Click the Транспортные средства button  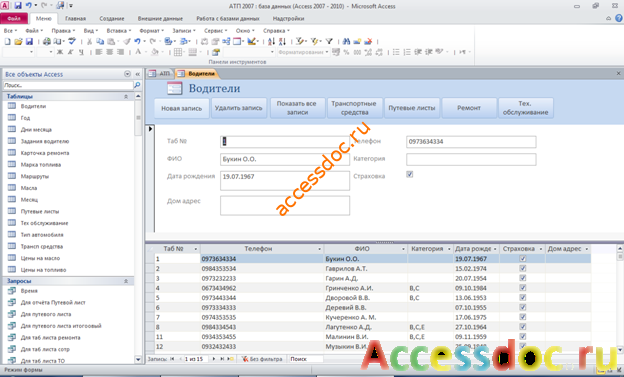coord(354,108)
